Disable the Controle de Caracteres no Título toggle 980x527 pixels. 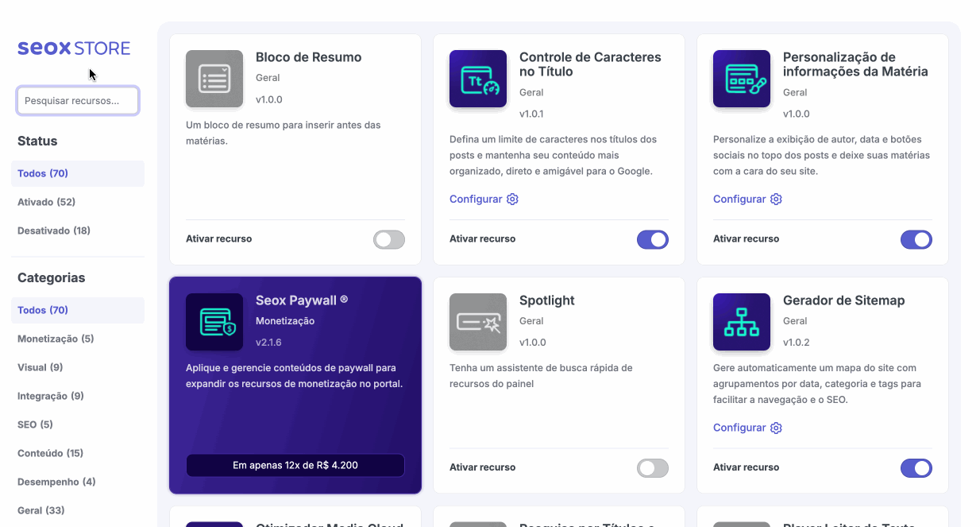coord(653,239)
